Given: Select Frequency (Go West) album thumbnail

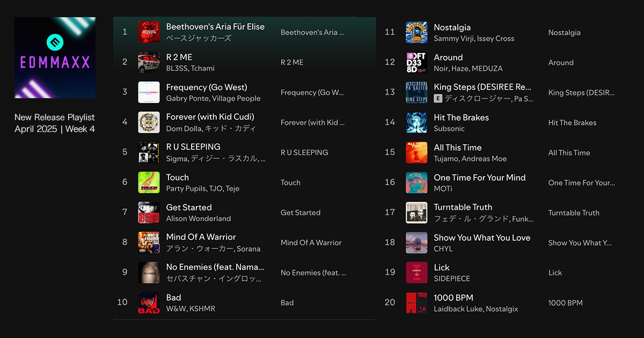Looking at the screenshot, I should (149, 92).
